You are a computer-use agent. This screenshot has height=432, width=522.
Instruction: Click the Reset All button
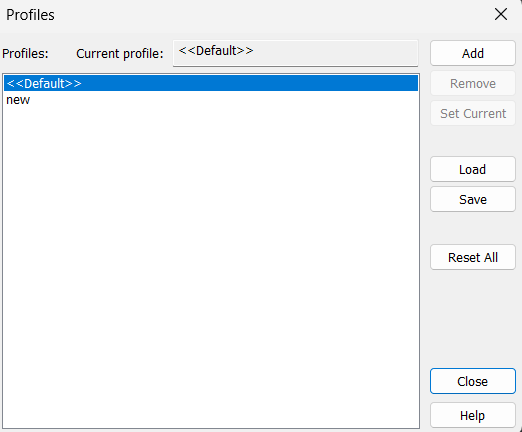click(x=473, y=257)
